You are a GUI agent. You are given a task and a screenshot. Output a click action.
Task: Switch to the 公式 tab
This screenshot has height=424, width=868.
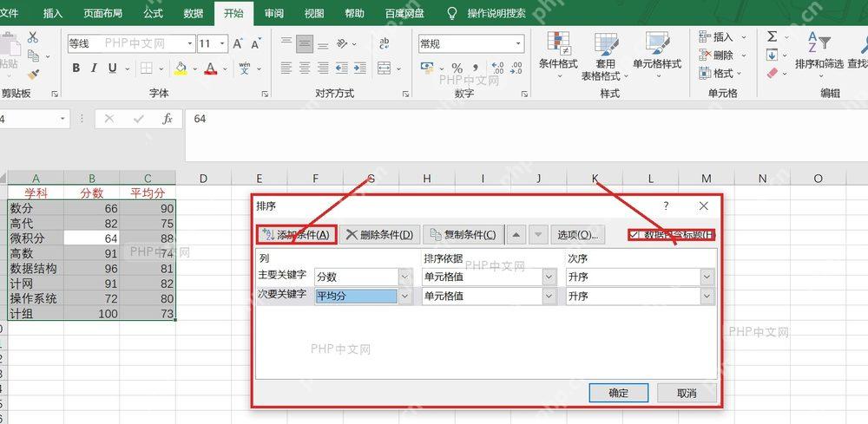point(153,13)
